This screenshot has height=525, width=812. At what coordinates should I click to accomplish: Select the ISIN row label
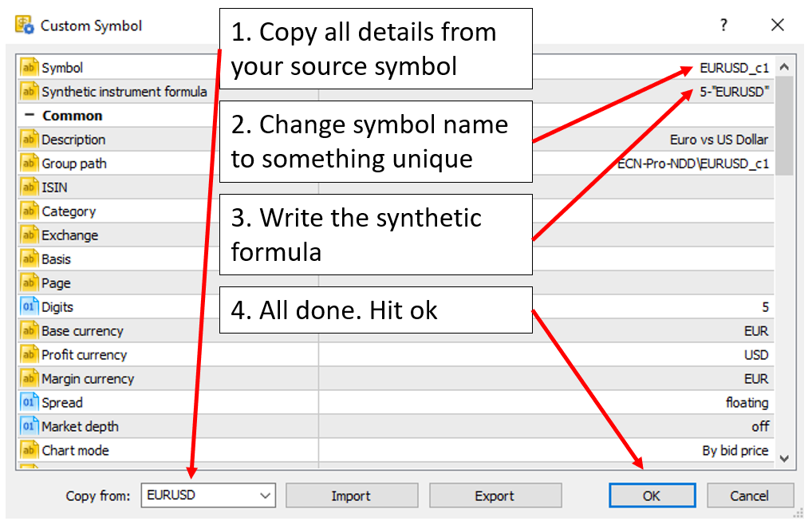tap(54, 187)
